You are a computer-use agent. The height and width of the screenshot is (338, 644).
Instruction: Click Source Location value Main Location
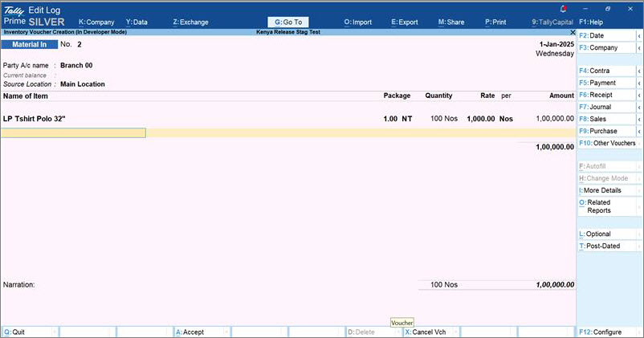83,84
